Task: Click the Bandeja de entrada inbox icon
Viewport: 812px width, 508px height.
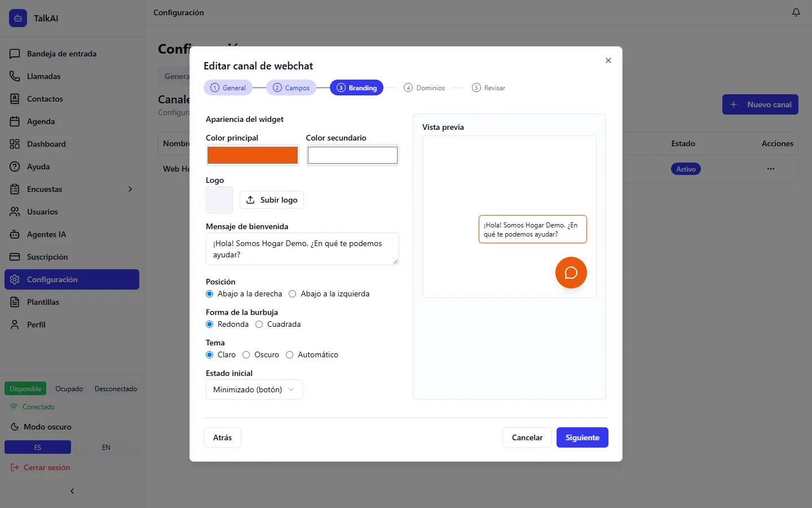Action: pyautogui.click(x=15, y=54)
